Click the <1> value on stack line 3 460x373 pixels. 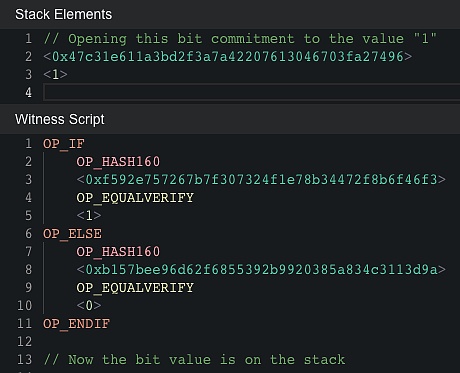click(55, 74)
